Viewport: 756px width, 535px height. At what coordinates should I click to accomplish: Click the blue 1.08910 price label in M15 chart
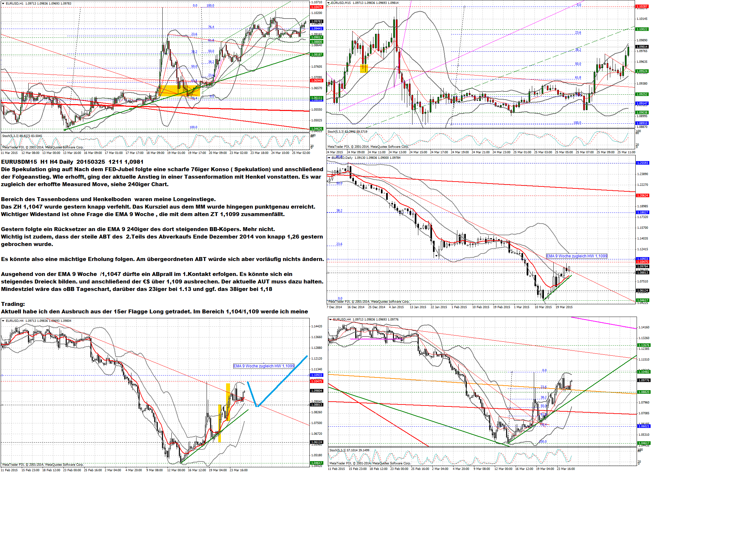click(642, 123)
